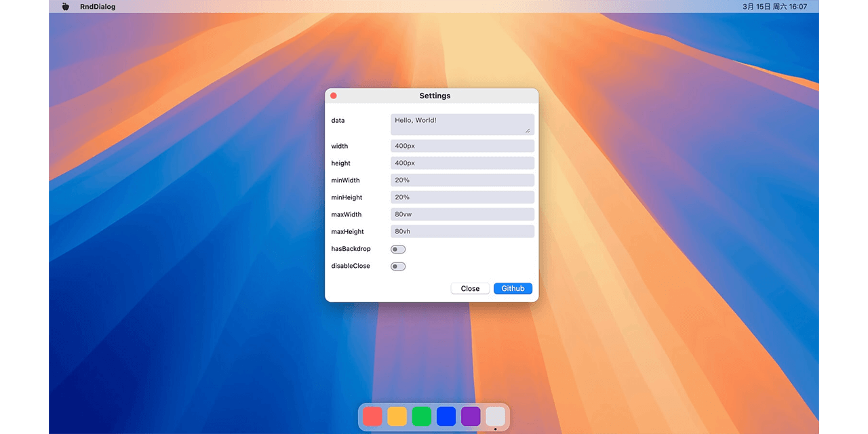Screen dimensions: 868x434
Task: Close Settings dialog with red dot
Action: point(334,96)
